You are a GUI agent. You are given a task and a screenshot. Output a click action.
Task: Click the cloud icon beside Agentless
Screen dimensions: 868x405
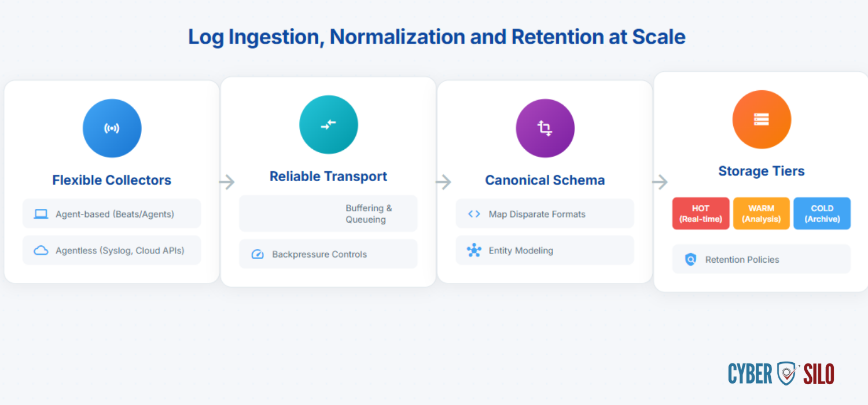[x=41, y=251]
